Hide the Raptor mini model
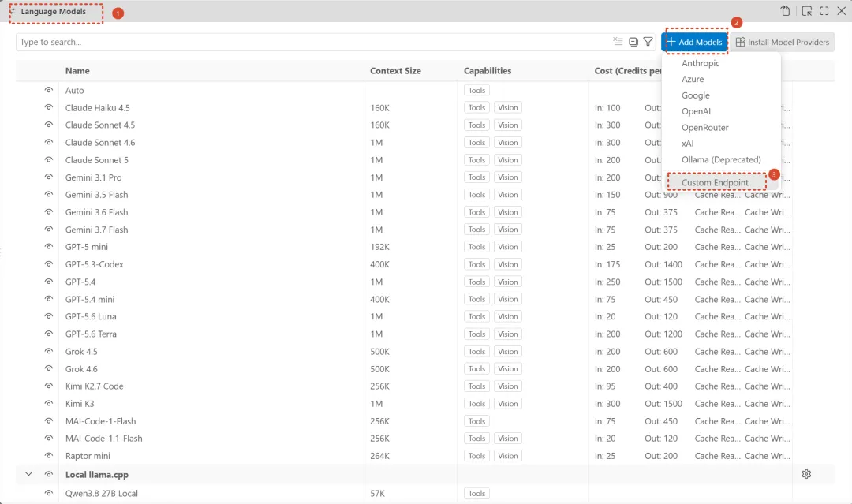852x504 pixels. (x=49, y=456)
